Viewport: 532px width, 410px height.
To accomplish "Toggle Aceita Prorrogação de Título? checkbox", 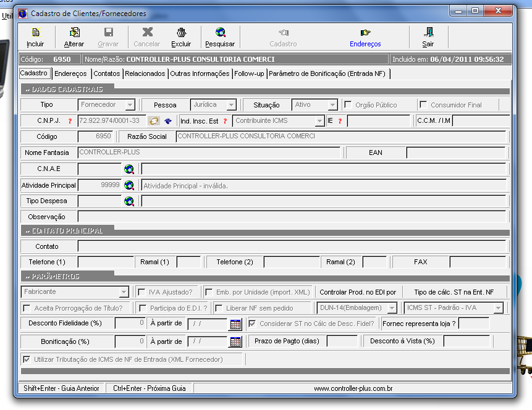I will pos(27,308).
